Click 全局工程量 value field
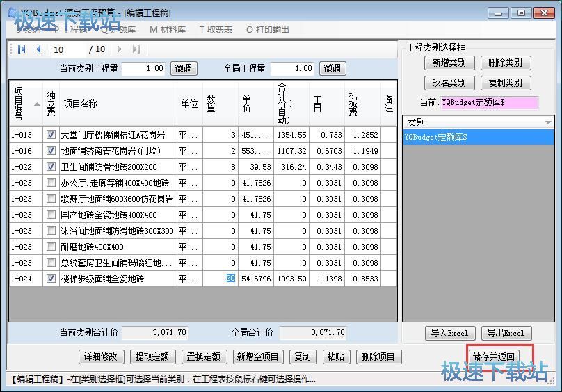This screenshot has height=392, width=562. (x=291, y=68)
